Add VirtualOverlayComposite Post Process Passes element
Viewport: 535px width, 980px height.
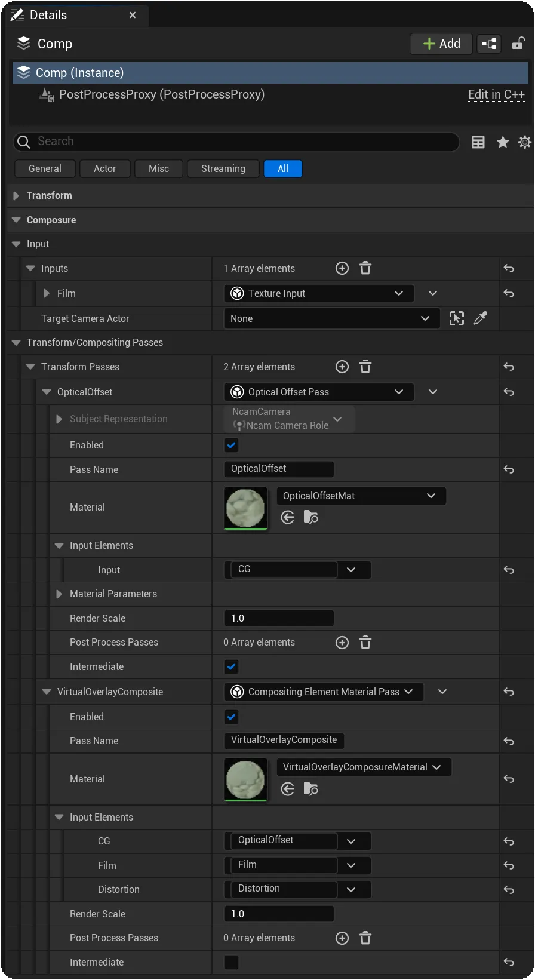342,938
